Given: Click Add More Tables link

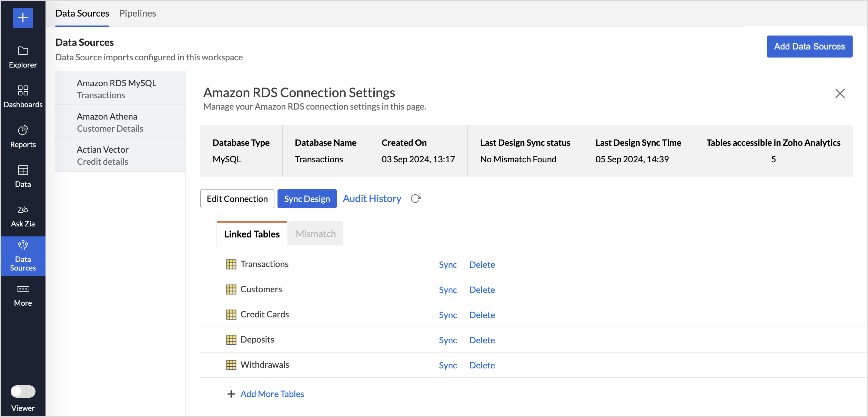Looking at the screenshot, I should (x=272, y=394).
